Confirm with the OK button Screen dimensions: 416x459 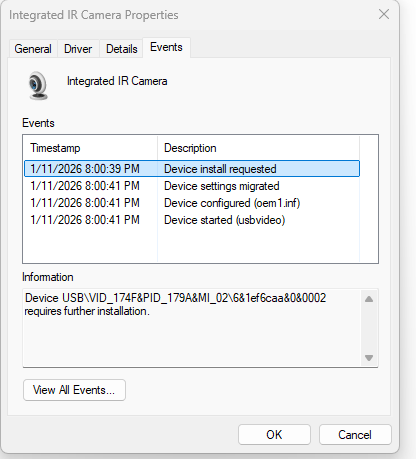(x=274, y=435)
